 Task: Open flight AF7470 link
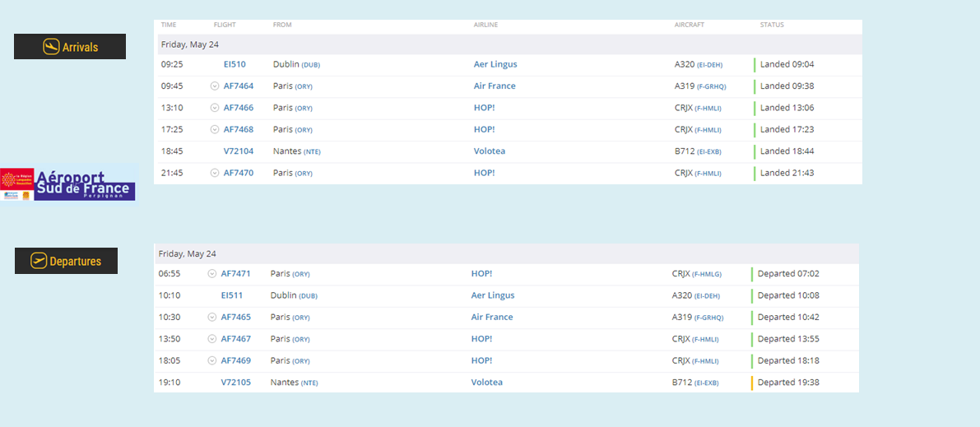[x=239, y=173]
